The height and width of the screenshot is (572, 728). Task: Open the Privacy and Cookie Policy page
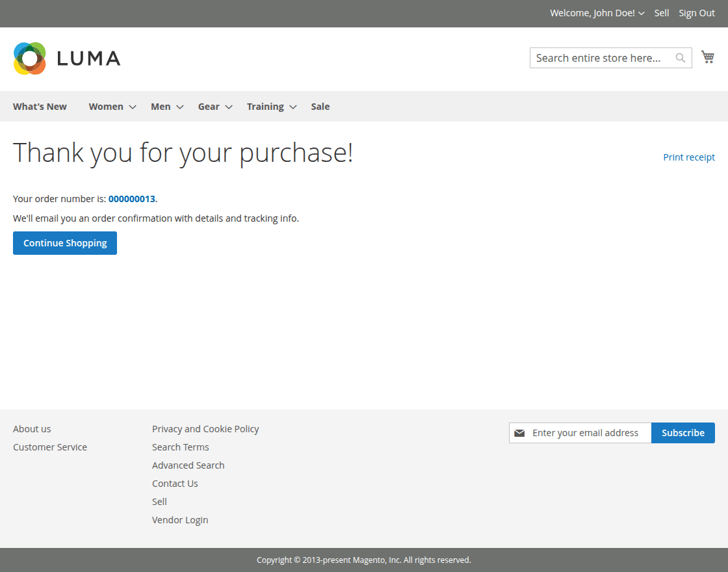pos(205,428)
